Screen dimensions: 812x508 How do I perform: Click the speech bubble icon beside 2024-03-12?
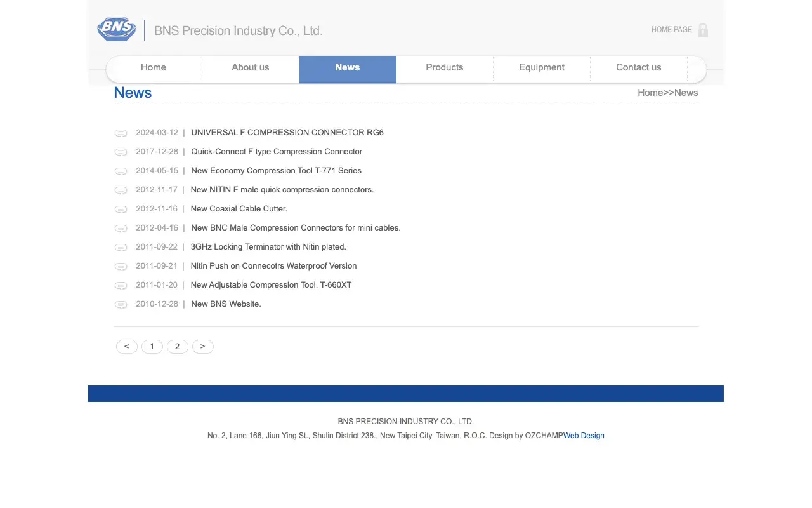coord(121,133)
